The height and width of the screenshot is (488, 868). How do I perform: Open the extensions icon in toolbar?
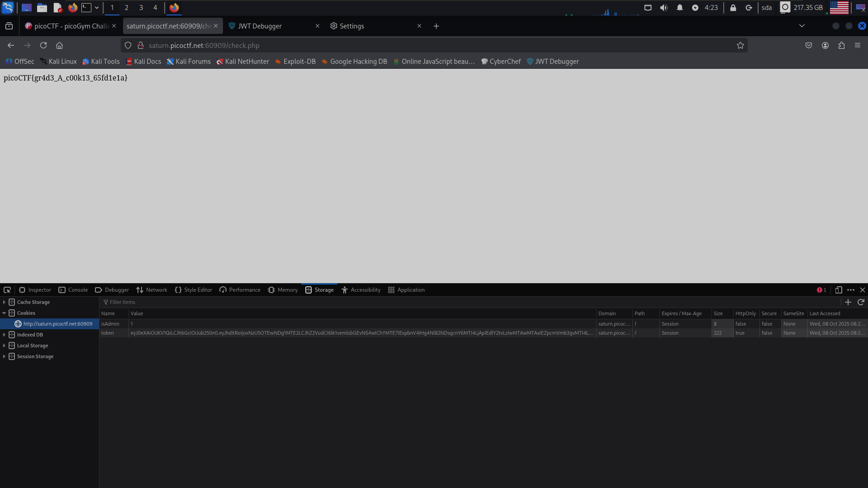coord(841,45)
